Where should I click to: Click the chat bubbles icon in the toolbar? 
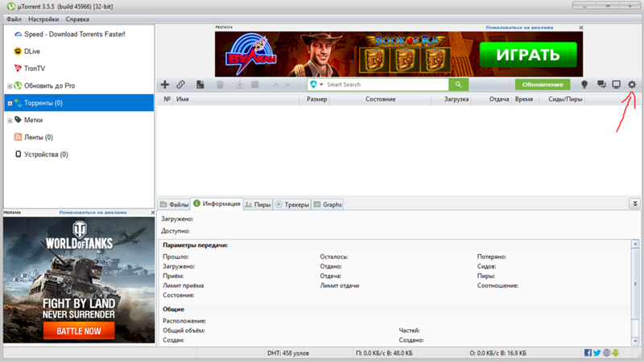601,84
